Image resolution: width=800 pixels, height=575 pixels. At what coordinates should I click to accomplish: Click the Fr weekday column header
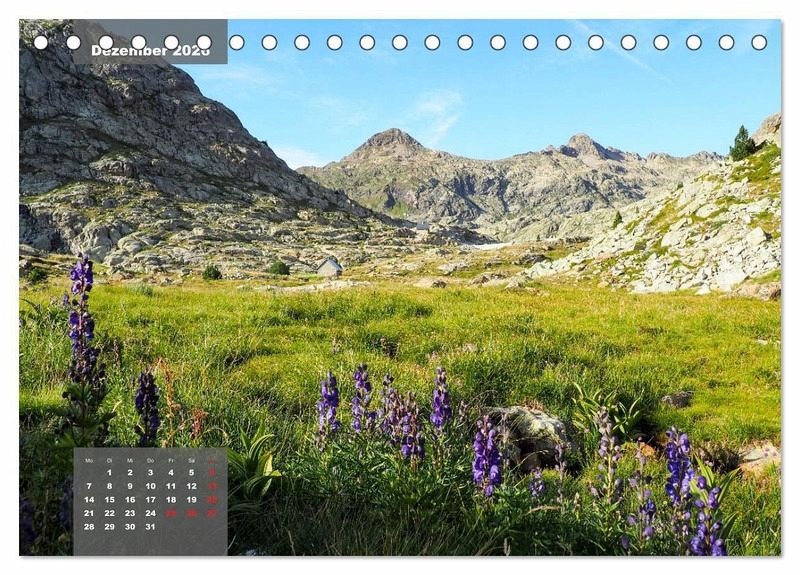[x=171, y=460]
